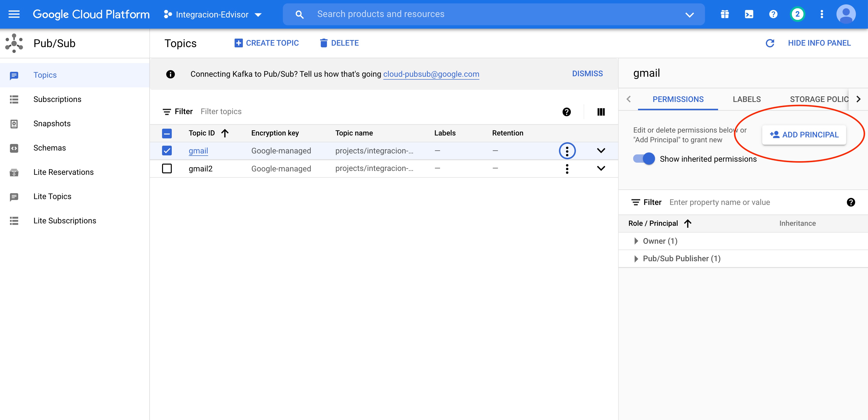
Task: Open the free trial gift icon
Action: tap(725, 14)
